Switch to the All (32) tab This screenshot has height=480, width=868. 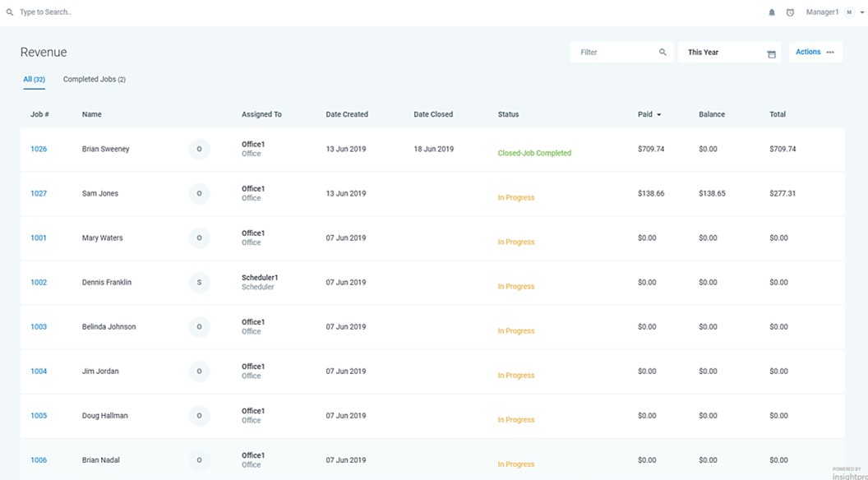point(34,79)
